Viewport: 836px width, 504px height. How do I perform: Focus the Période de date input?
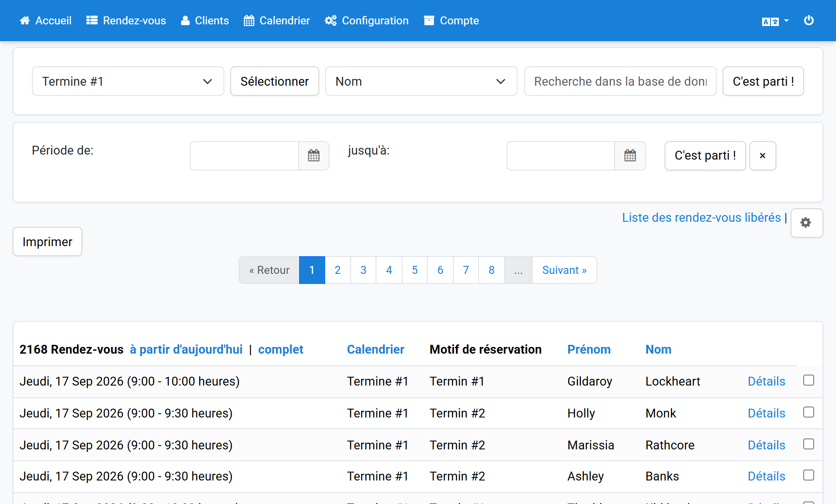point(244,156)
